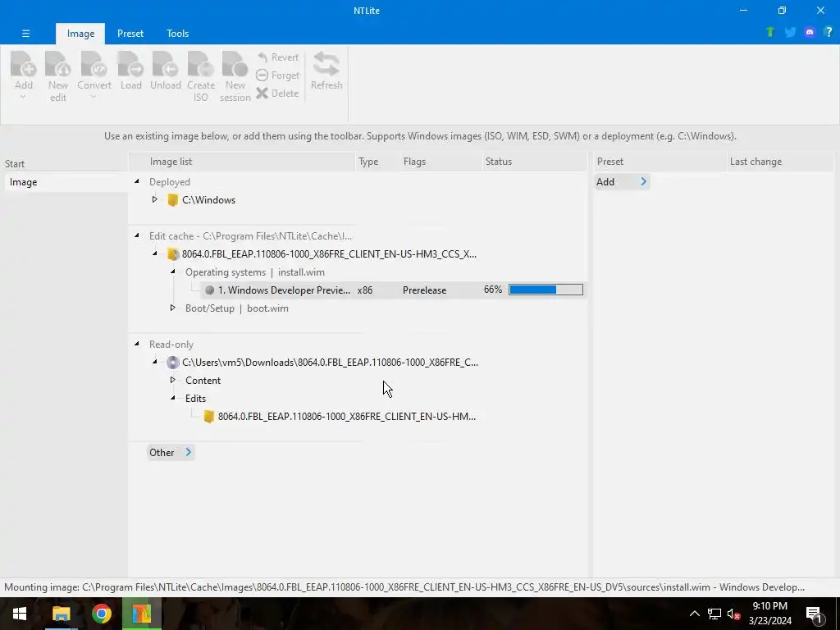Show hidden system tray icons
Image resolution: width=840 pixels, height=630 pixels.
[x=694, y=614]
